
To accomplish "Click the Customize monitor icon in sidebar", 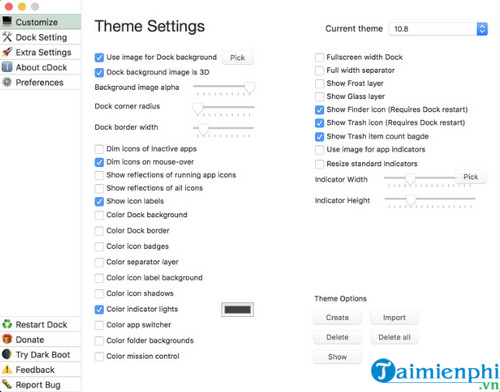I will tap(7, 22).
